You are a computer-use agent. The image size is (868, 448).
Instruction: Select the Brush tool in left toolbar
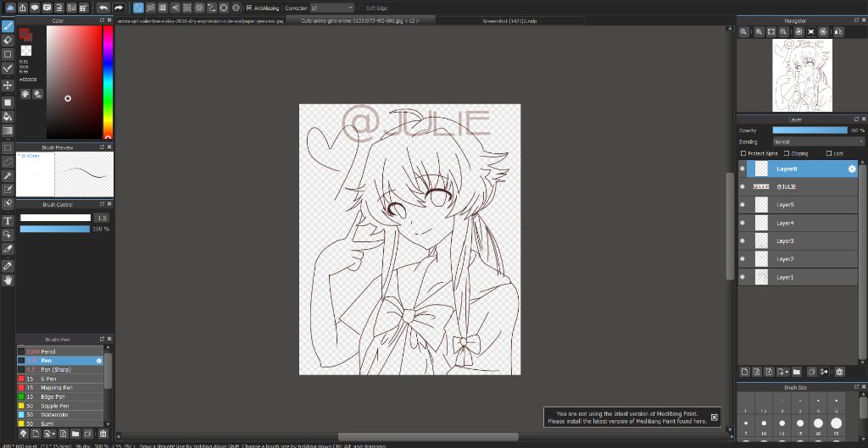(x=8, y=26)
